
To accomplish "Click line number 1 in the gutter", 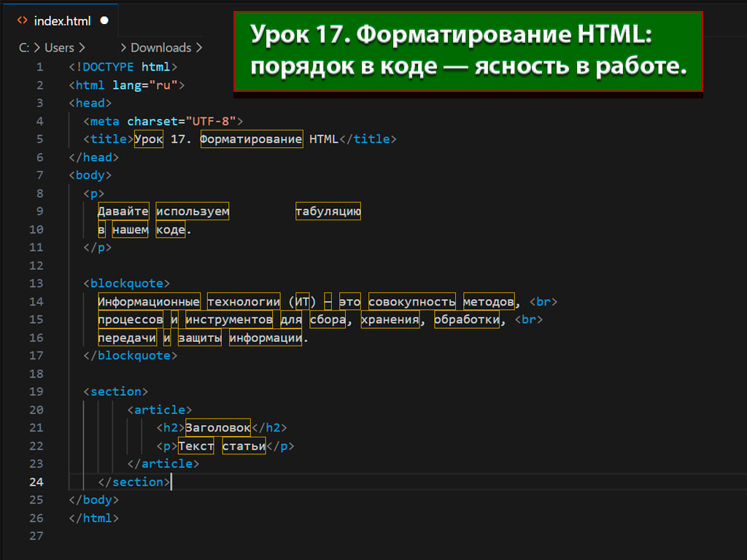I will [x=39, y=67].
